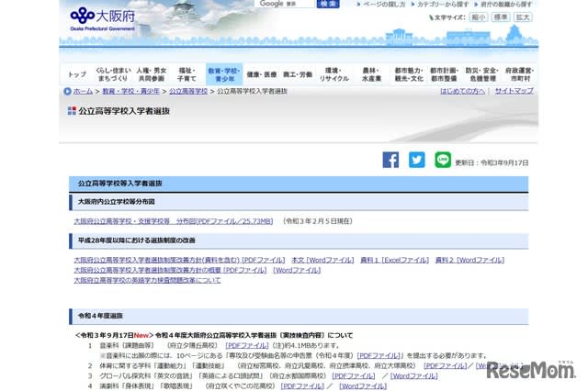Screen dimensions: 588x391
Task: Share page via Twitter icon
Action: point(416,160)
